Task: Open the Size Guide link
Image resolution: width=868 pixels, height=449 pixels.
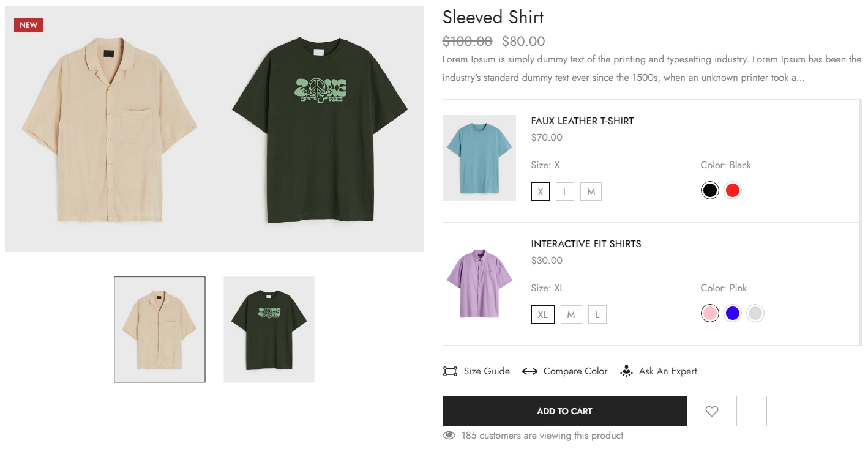Action: [486, 371]
